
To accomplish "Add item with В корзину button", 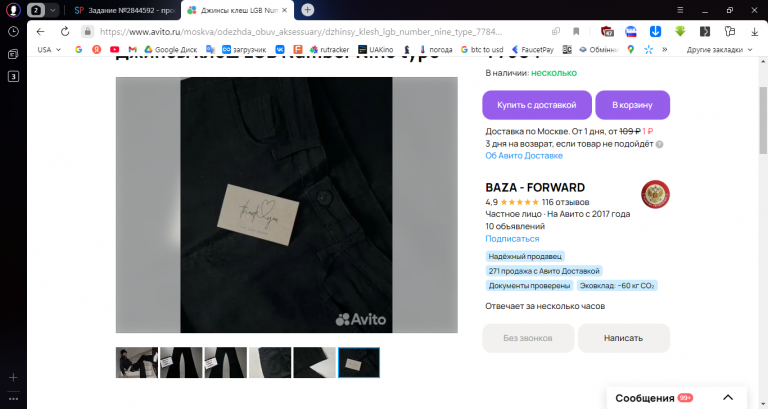I will [632, 105].
